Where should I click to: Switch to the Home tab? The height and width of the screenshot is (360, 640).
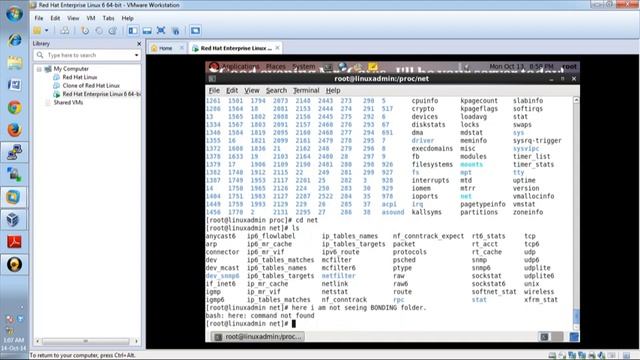[165, 48]
